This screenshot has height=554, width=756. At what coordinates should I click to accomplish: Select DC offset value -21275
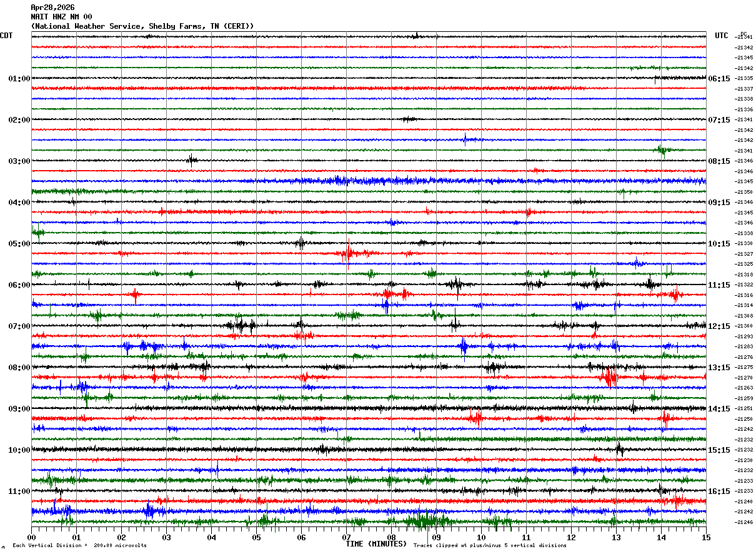744,368
